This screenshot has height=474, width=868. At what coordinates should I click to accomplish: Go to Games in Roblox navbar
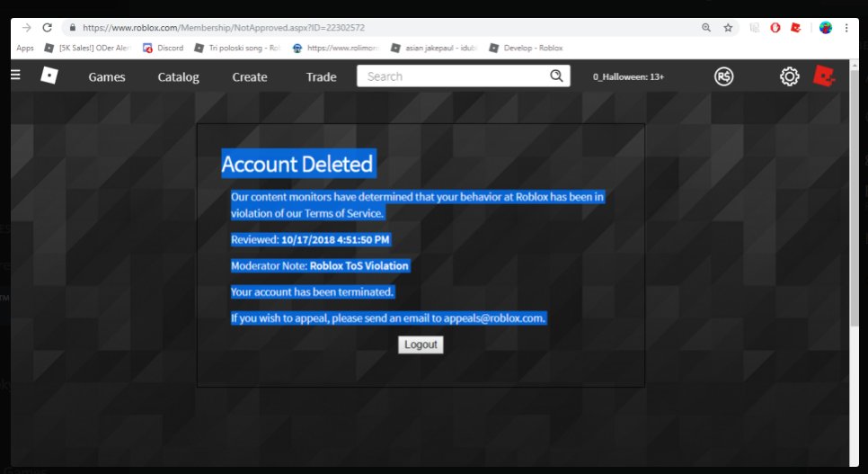coord(107,77)
